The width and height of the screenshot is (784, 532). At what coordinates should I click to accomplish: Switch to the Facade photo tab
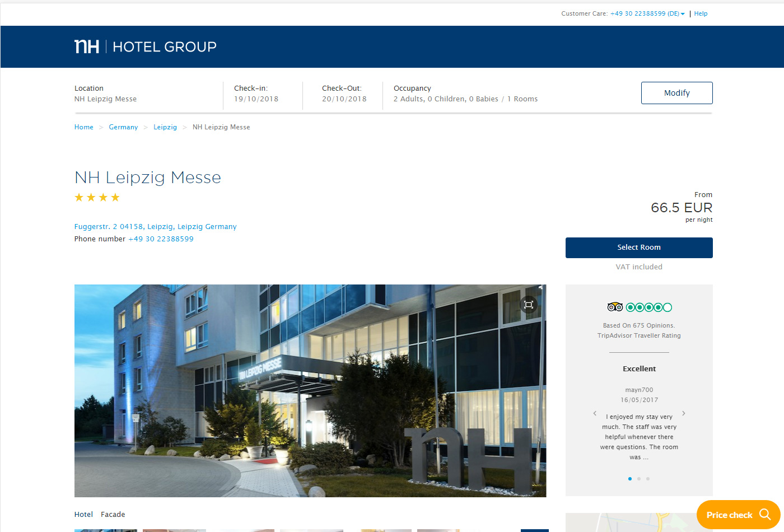(x=113, y=514)
